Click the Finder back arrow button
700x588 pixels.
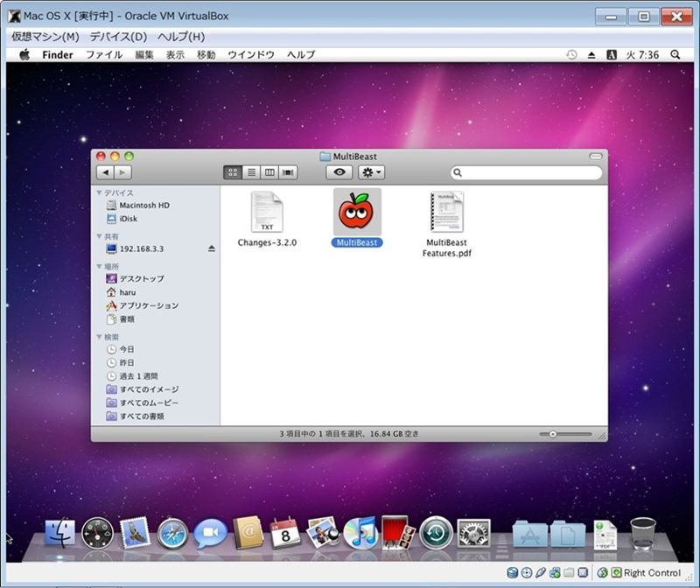pos(105,172)
